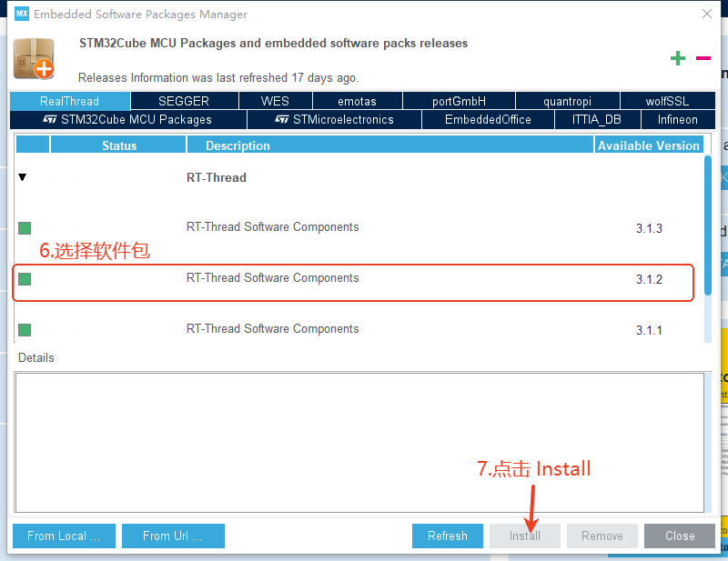Click the Close button at bottom
728x561 pixels.
tap(680, 536)
